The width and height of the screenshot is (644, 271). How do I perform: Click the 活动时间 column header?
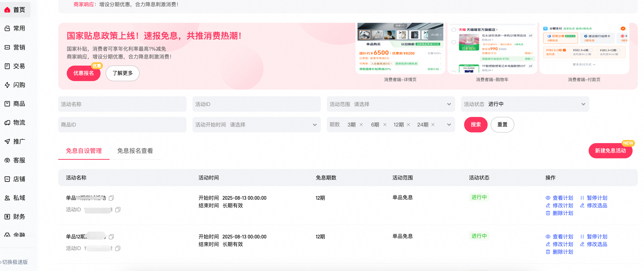pos(209,178)
